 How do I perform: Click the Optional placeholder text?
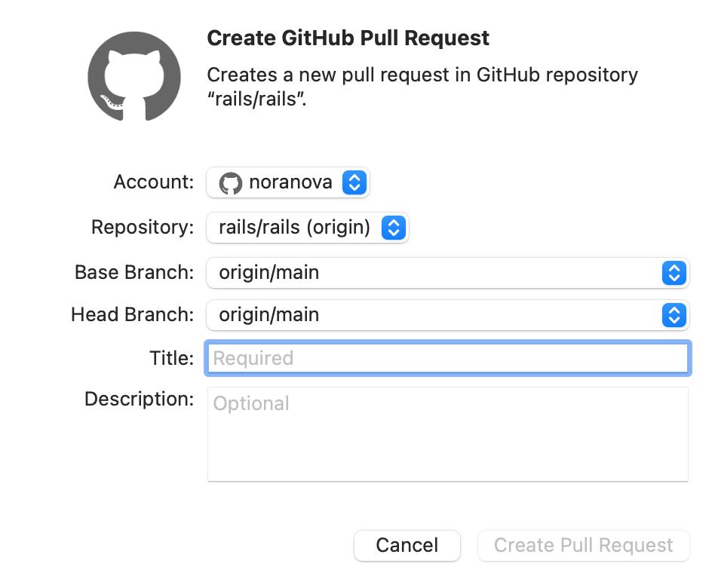click(x=251, y=404)
